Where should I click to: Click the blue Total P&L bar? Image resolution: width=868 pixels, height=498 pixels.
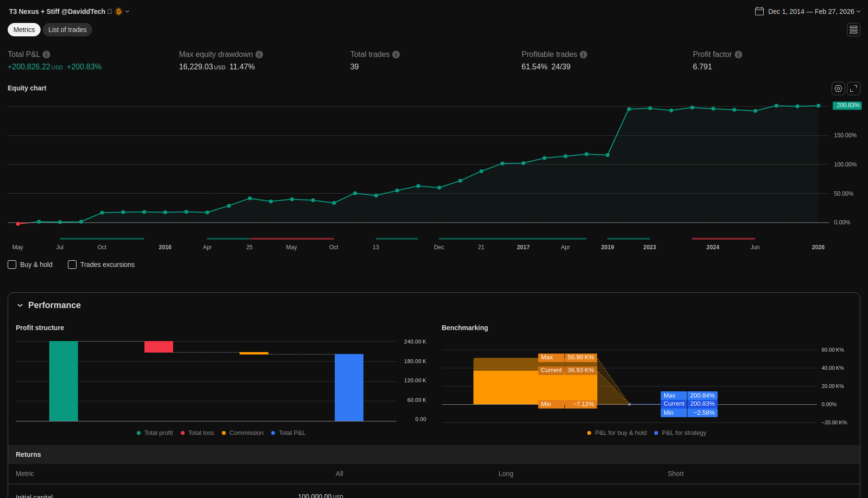(x=349, y=387)
